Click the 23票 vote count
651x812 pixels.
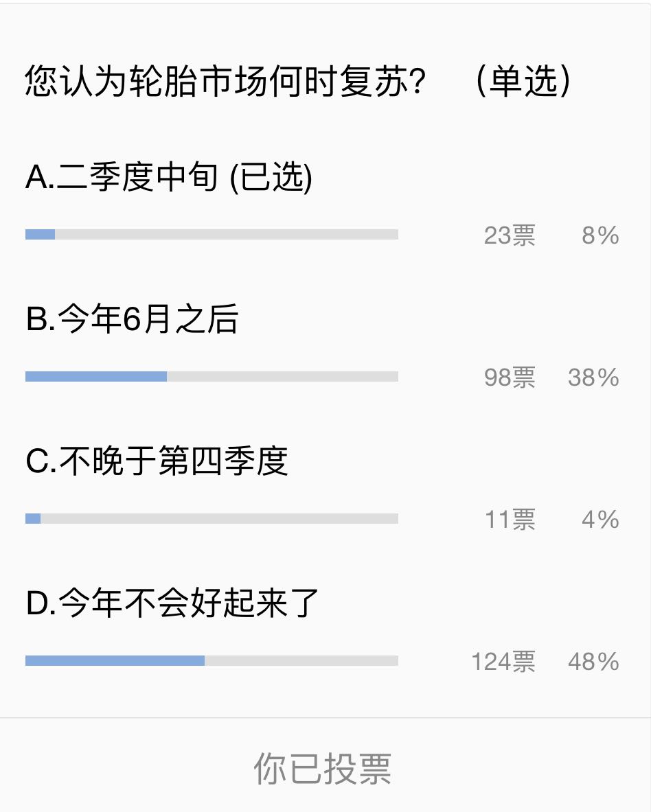(x=510, y=235)
